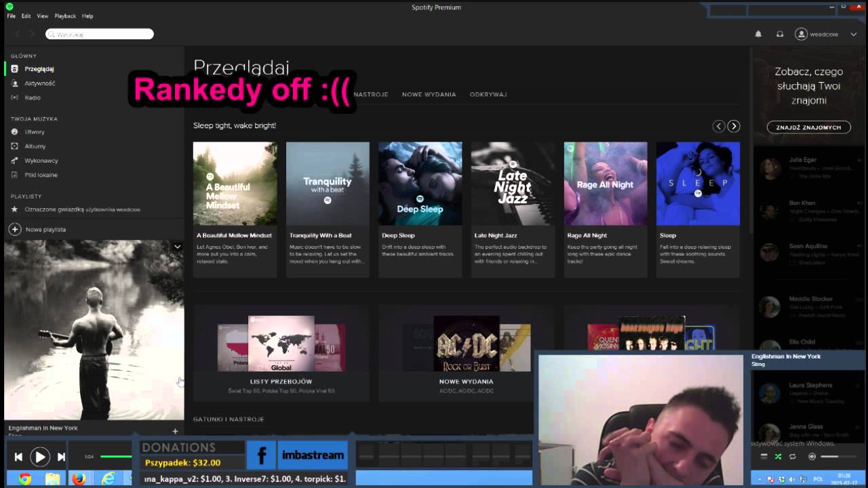
Task: Click the Facebook icon in the stream overlay
Action: [261, 455]
